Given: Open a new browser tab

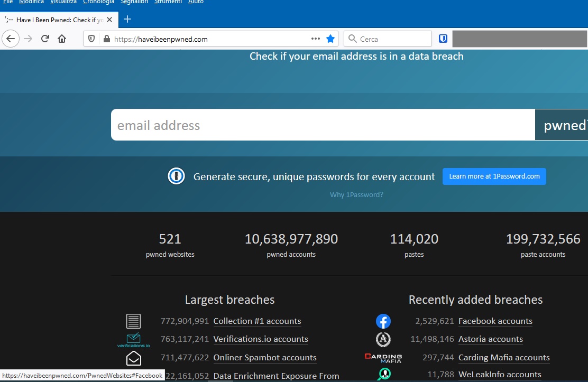Looking at the screenshot, I should (x=127, y=19).
